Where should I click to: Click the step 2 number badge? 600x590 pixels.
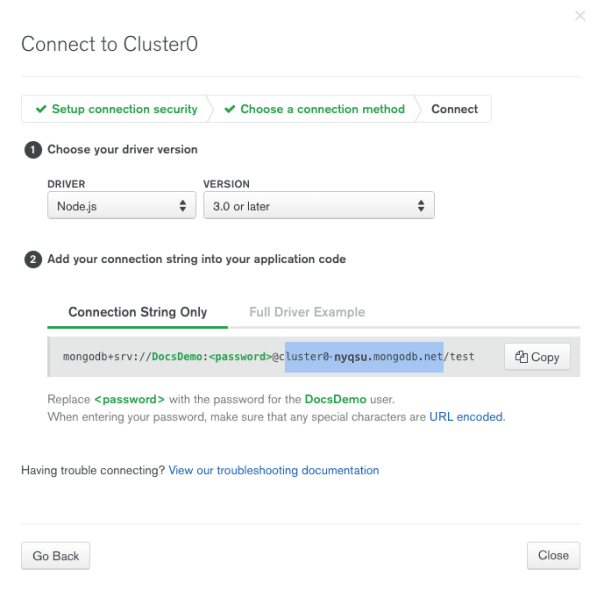[x=33, y=260]
